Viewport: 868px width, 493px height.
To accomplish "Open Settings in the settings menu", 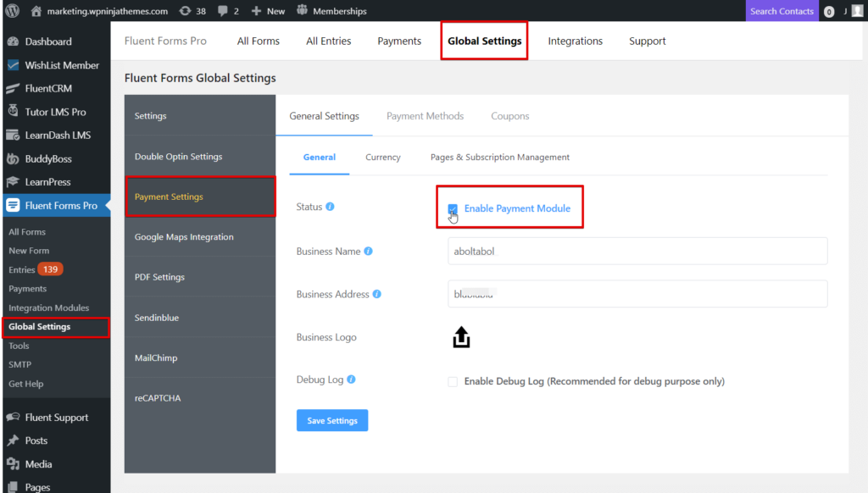I will click(200, 116).
